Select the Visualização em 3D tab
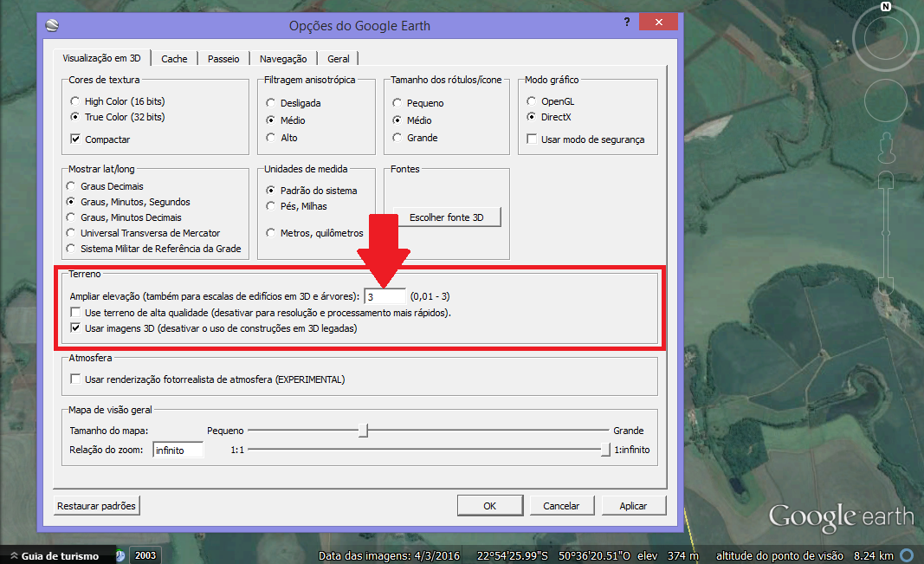This screenshot has width=924, height=564. pos(101,58)
